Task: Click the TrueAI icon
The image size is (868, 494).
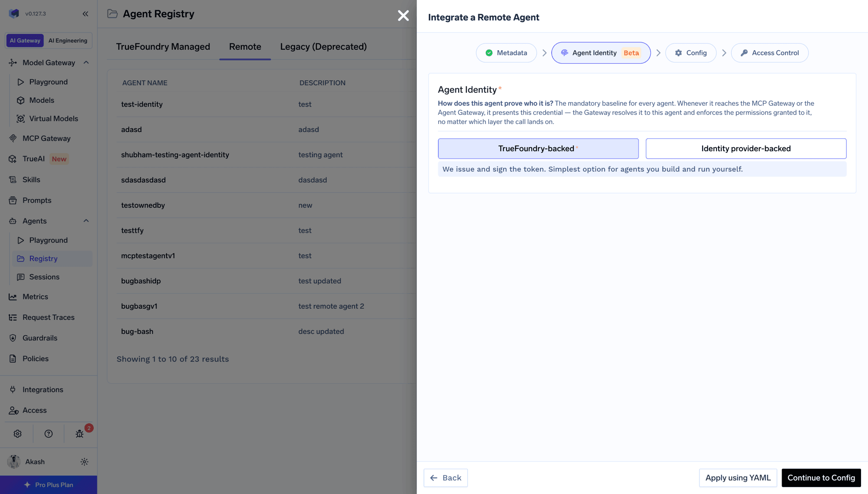Action: 13,159
